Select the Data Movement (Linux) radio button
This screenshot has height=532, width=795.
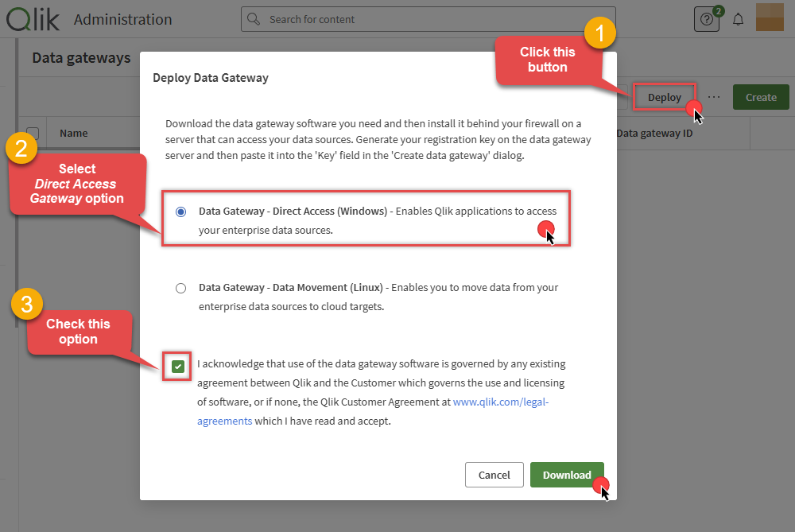[x=180, y=288]
